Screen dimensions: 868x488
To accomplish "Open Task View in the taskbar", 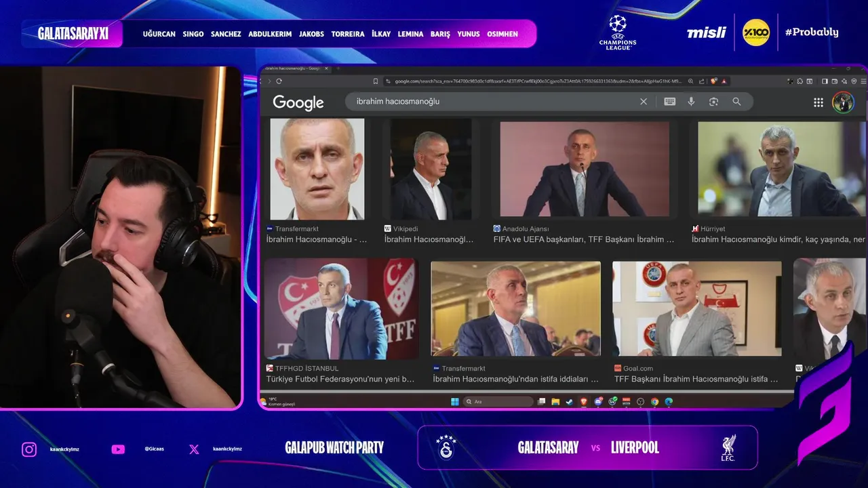I will pos(541,401).
